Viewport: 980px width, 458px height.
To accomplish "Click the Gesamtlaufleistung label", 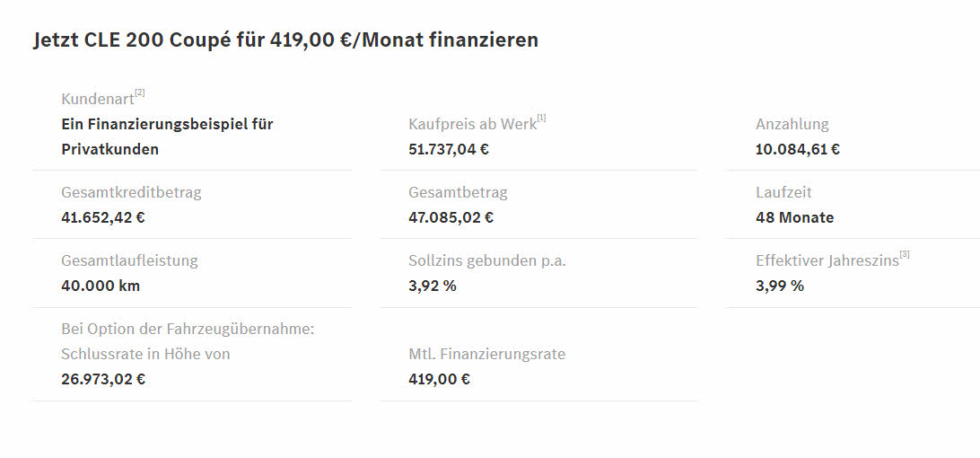I will point(129,261).
